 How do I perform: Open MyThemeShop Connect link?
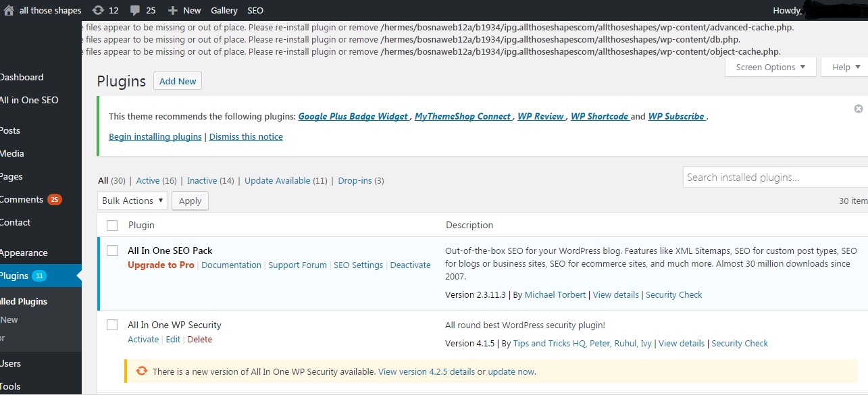tap(463, 116)
